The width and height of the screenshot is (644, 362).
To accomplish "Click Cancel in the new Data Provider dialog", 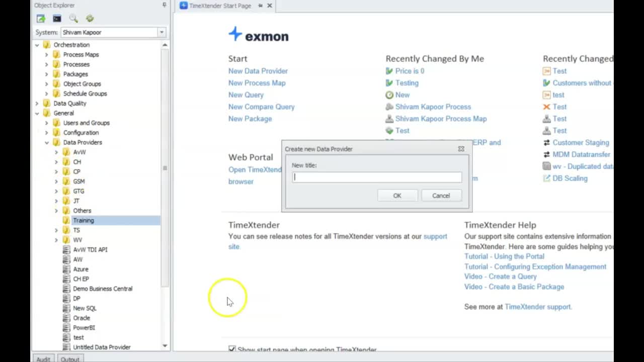I will pyautogui.click(x=441, y=196).
